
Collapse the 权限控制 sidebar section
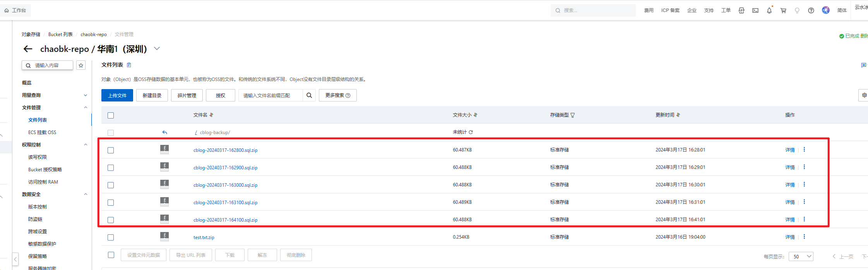click(86, 144)
